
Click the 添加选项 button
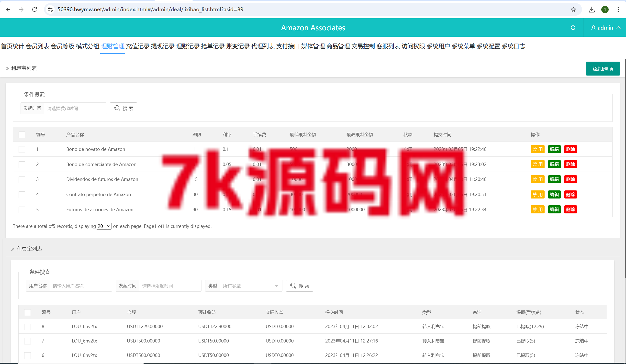point(603,68)
